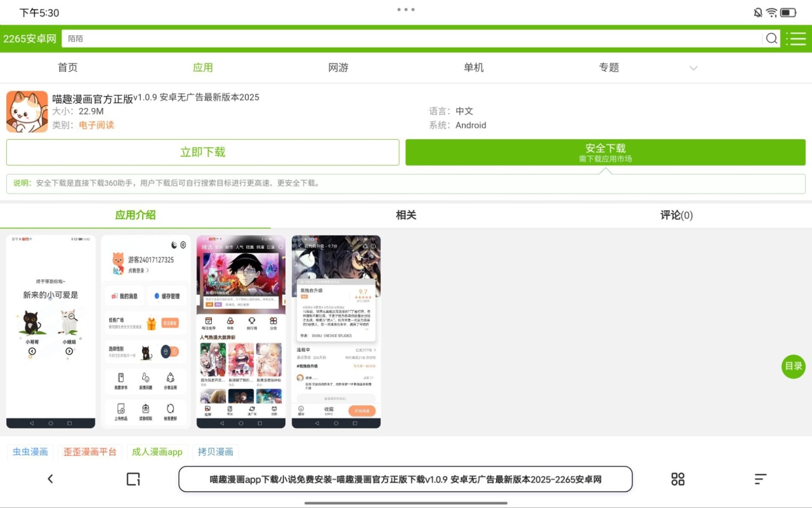Open the browser menu lines icon

[x=761, y=479]
